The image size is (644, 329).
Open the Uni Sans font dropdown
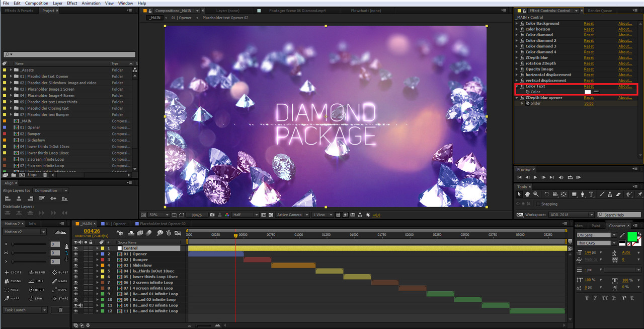tap(597, 235)
